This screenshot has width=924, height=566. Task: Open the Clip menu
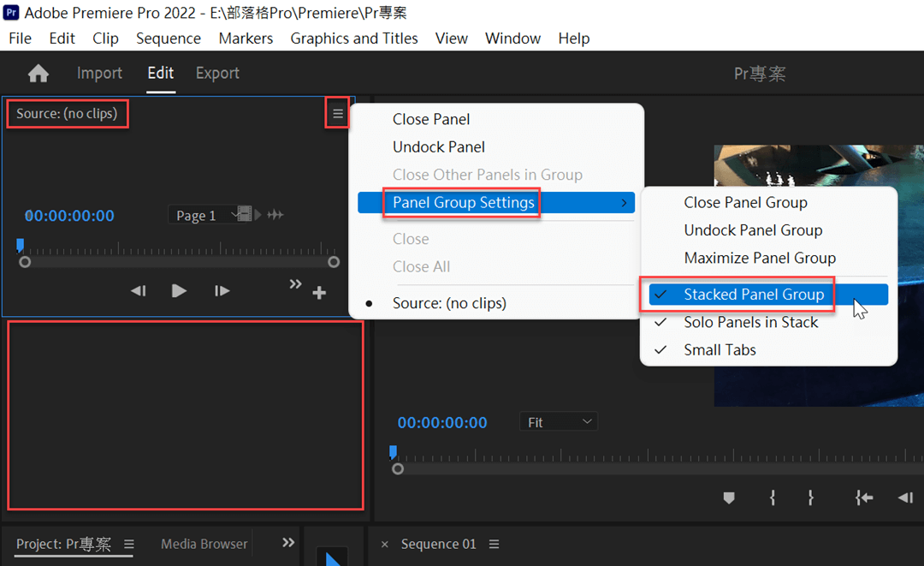click(x=105, y=39)
